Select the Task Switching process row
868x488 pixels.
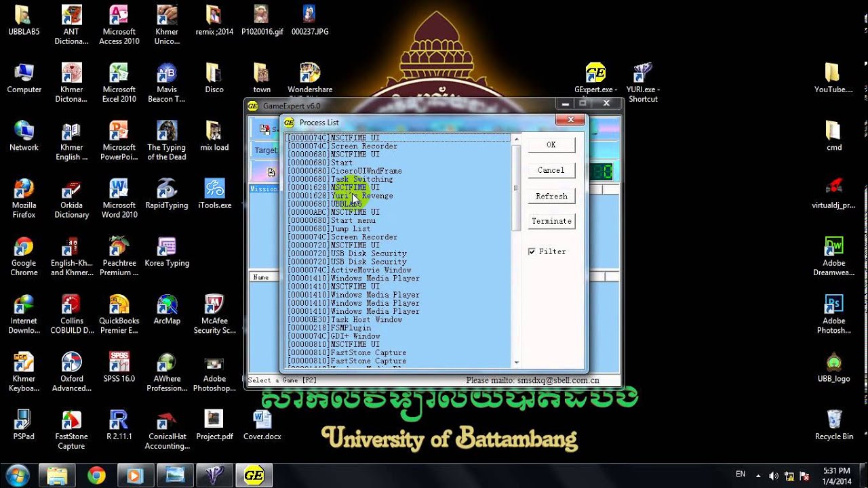click(398, 179)
